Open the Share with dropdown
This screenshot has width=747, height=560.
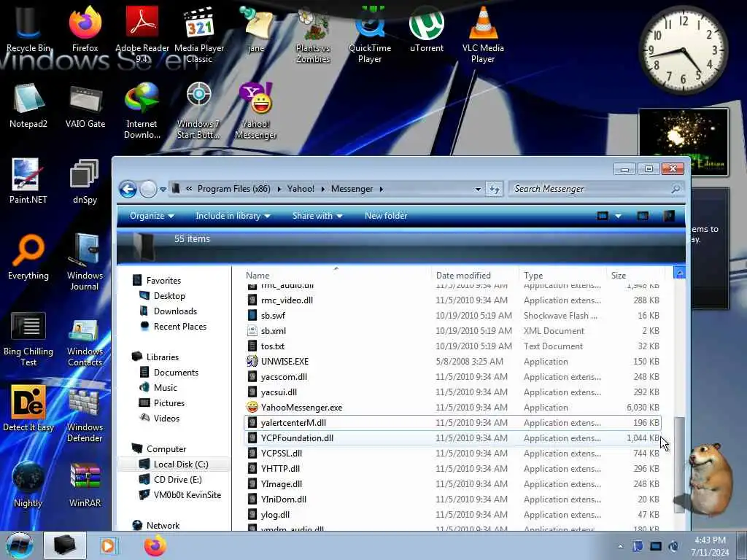coord(317,216)
